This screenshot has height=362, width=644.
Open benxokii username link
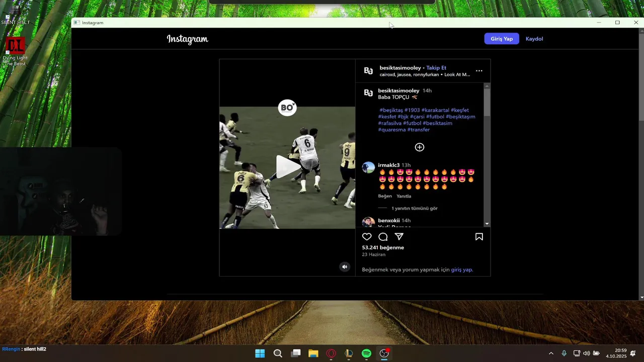click(x=389, y=220)
